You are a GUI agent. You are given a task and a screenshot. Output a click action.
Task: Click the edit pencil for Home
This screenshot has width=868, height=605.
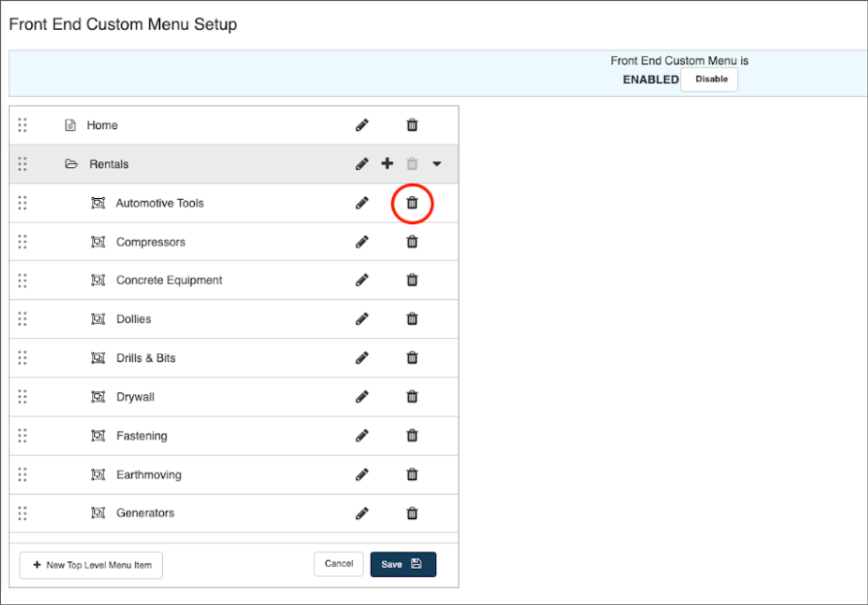pos(363,125)
